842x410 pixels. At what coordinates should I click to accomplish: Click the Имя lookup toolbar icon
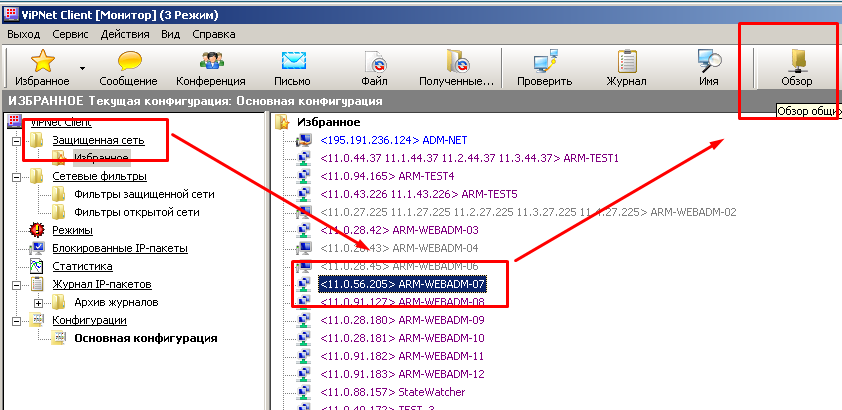709,62
